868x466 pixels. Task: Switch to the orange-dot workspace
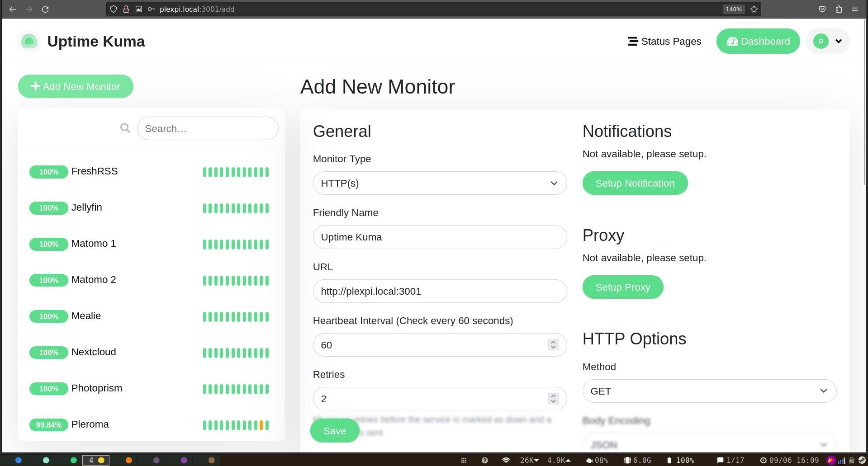pos(129,460)
